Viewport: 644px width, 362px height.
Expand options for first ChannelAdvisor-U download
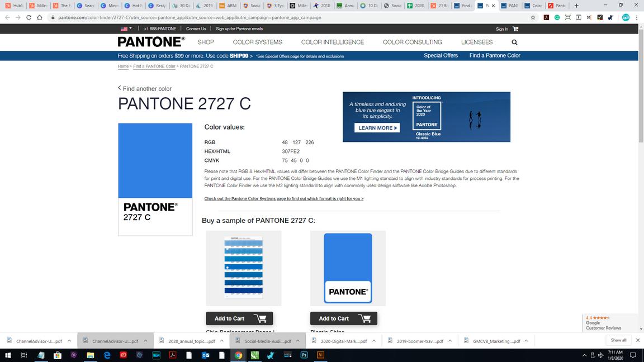tap(69, 341)
